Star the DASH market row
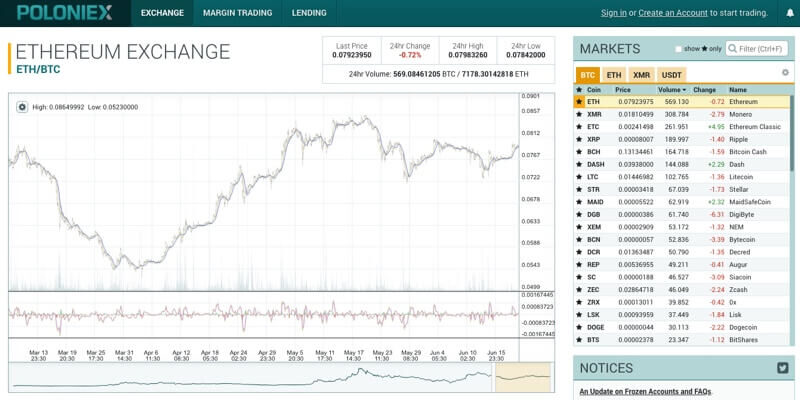800x400 pixels. (x=579, y=164)
